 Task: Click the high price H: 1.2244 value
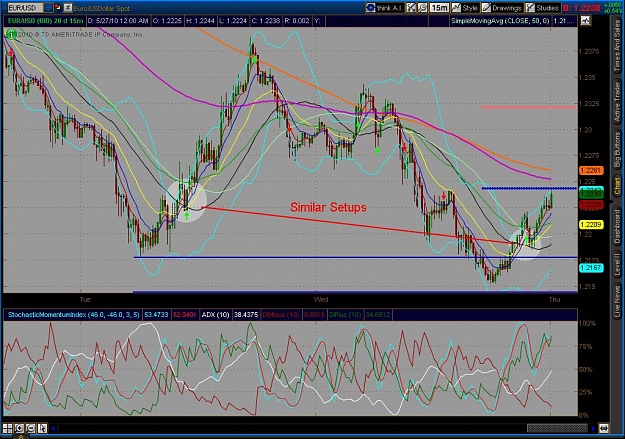pos(200,21)
